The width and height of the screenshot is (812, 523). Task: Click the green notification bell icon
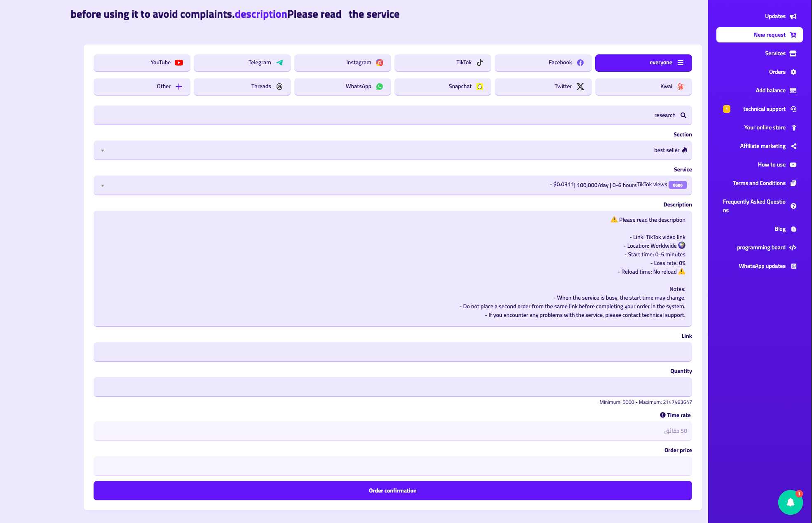790,502
